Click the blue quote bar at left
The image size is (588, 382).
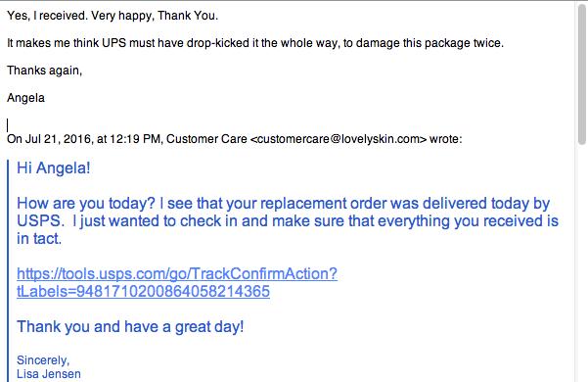pos(8,270)
